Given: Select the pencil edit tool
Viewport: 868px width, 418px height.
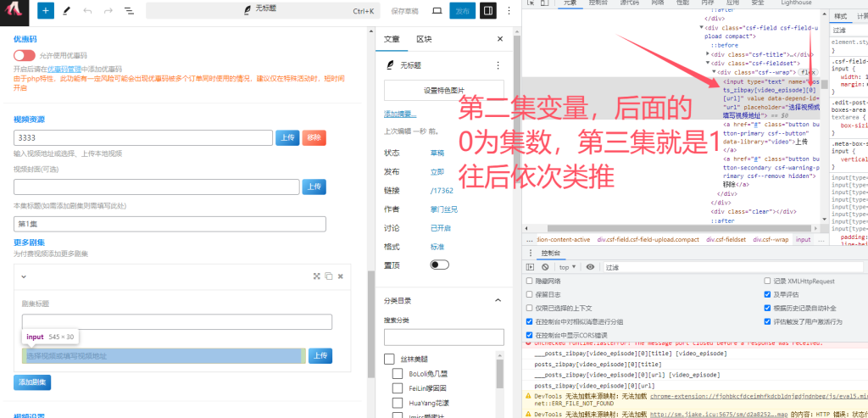Looking at the screenshot, I should (x=66, y=10).
